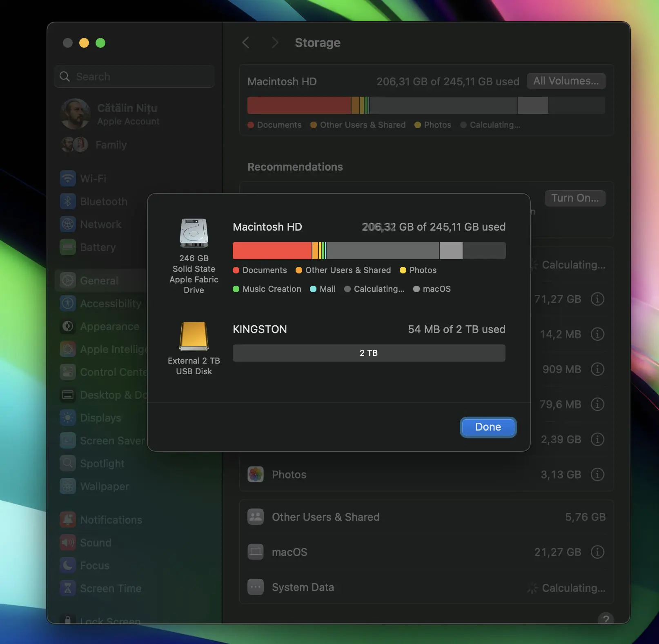This screenshot has width=659, height=644.
Task: Open Battery settings icon in sidebar
Action: [x=68, y=247]
